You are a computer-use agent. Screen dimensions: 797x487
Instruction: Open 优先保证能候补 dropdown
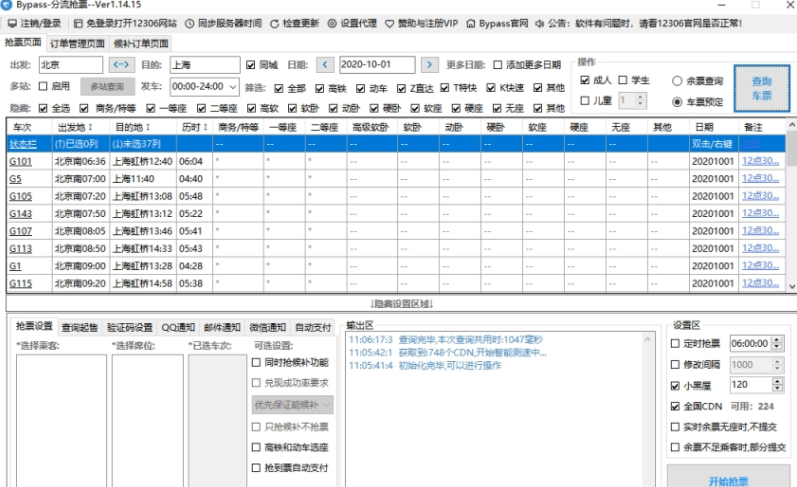tap(293, 405)
